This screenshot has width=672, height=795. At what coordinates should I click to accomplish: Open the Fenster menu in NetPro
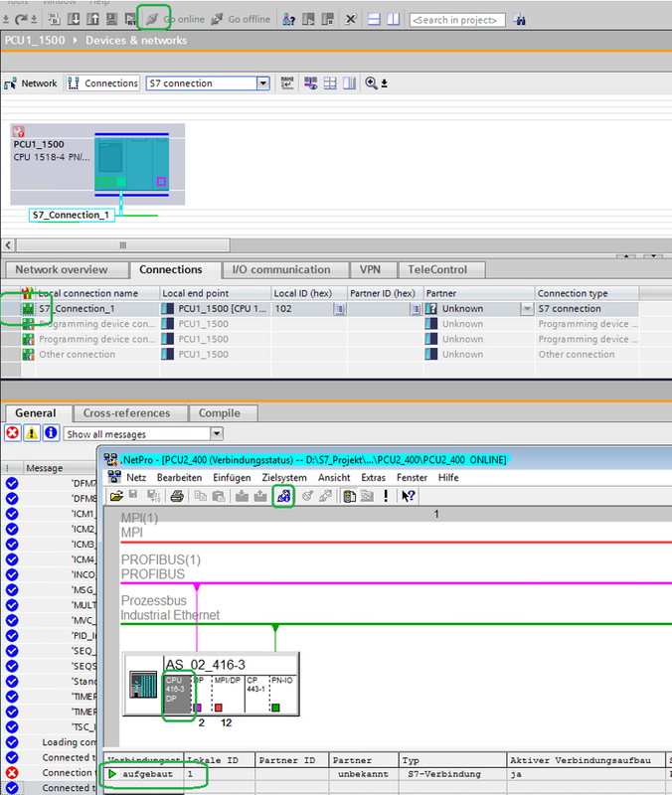pos(412,478)
